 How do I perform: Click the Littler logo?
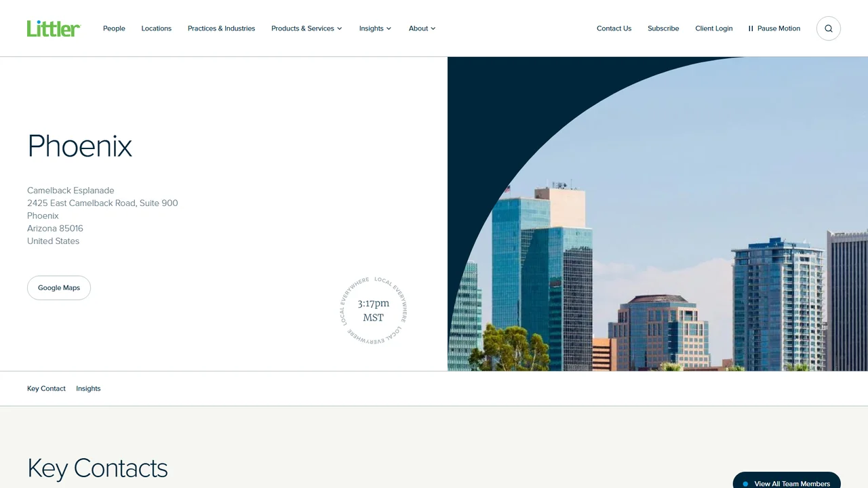54,28
